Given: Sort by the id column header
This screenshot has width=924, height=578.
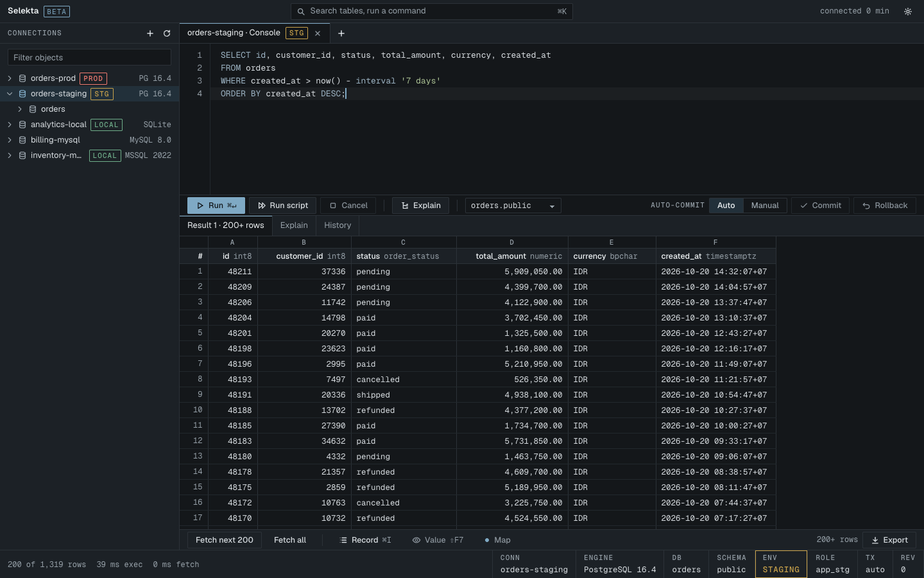Looking at the screenshot, I should [232, 256].
